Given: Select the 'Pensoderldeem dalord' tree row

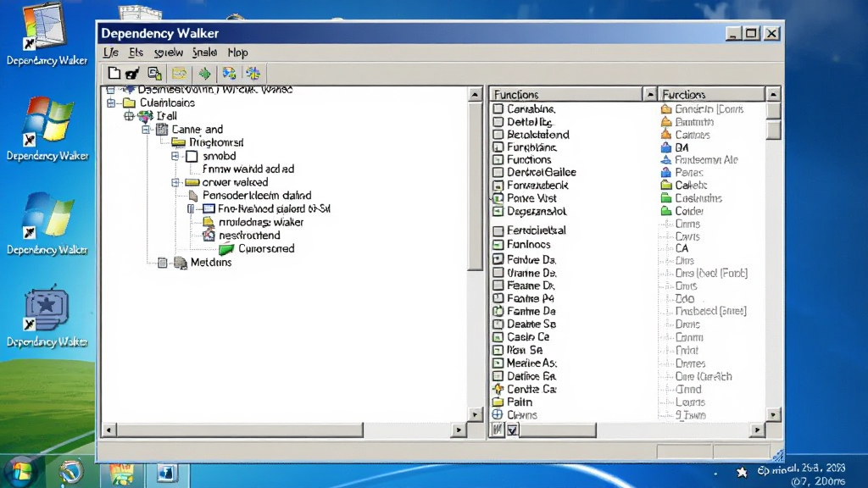Looking at the screenshot, I should click(x=256, y=196).
